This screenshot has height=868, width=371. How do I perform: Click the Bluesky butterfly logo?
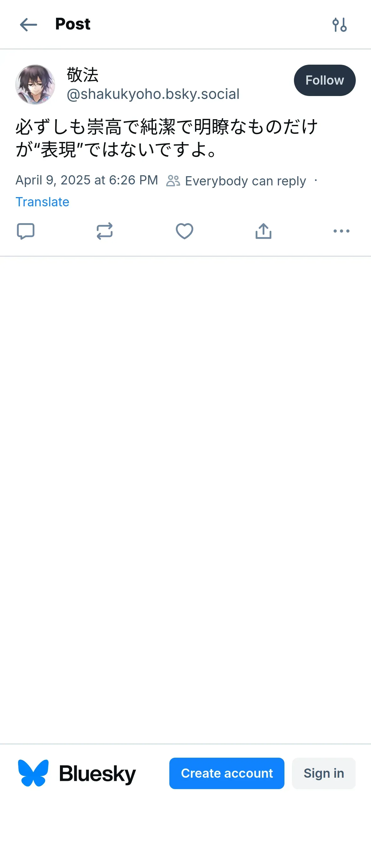tap(33, 773)
